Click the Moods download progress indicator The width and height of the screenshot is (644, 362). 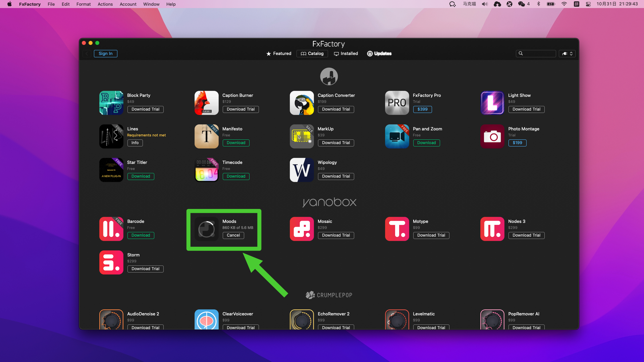tap(206, 229)
